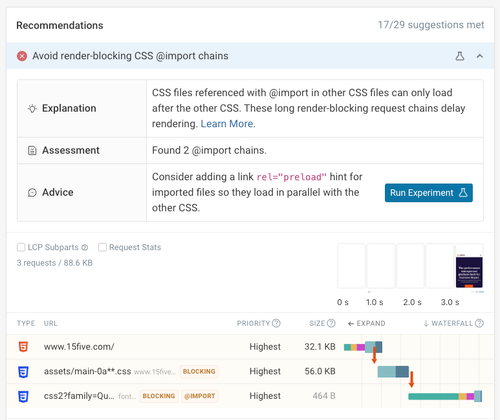Image resolution: width=500 pixels, height=420 pixels.
Task: Click the CSS icon for css2?family row
Action: point(23,396)
